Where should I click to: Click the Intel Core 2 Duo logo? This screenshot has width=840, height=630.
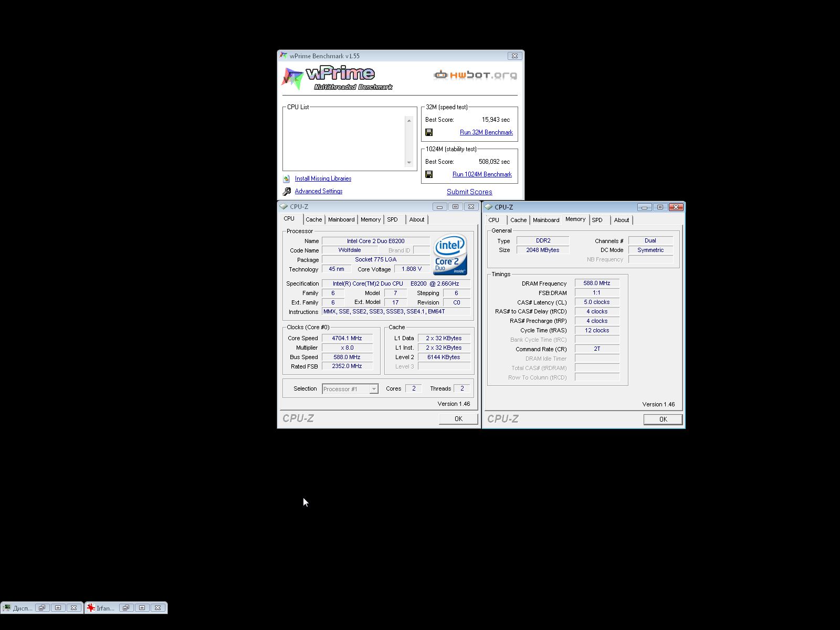click(450, 254)
